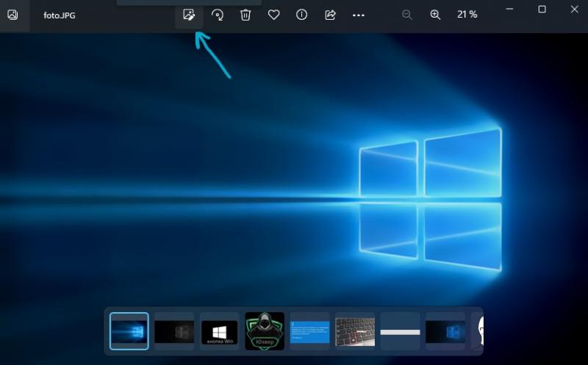This screenshot has height=365, width=588.
Task: Open the blue screen error thumbnail
Action: 309,331
